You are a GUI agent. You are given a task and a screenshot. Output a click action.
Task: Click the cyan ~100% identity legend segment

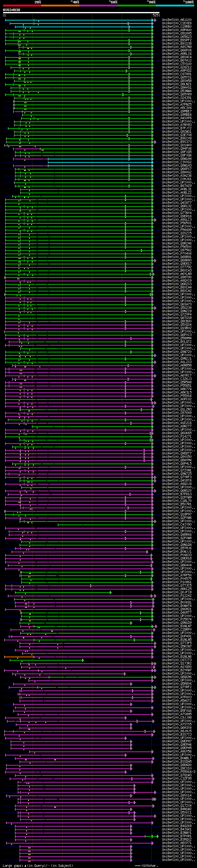click(x=175, y=6)
